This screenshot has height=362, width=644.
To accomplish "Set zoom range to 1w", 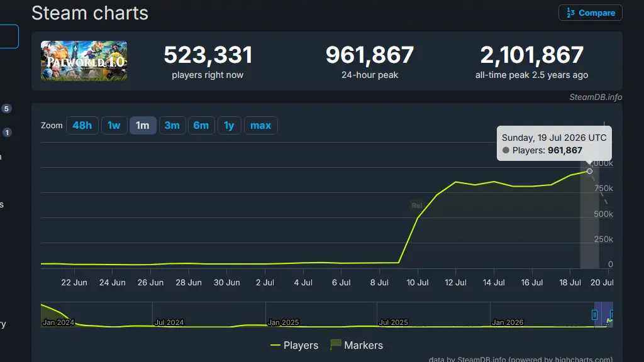I will (x=114, y=125).
